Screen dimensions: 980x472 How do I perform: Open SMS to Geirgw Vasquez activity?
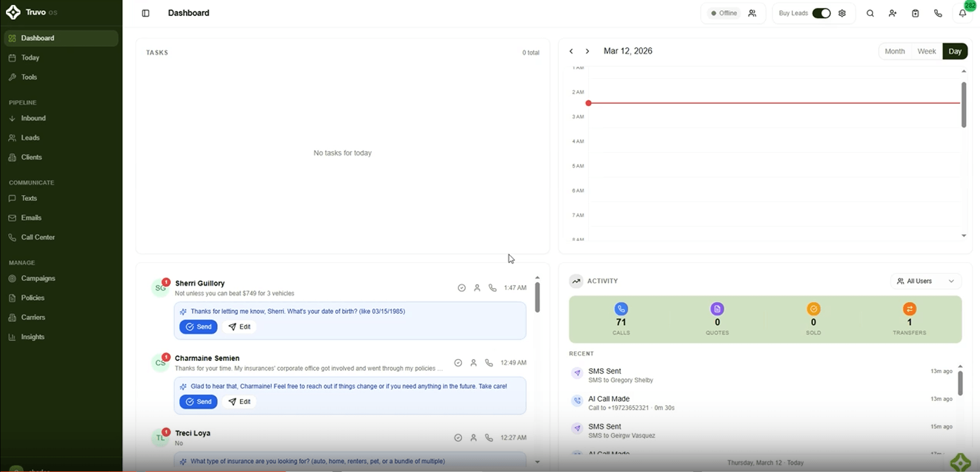[x=761, y=430]
